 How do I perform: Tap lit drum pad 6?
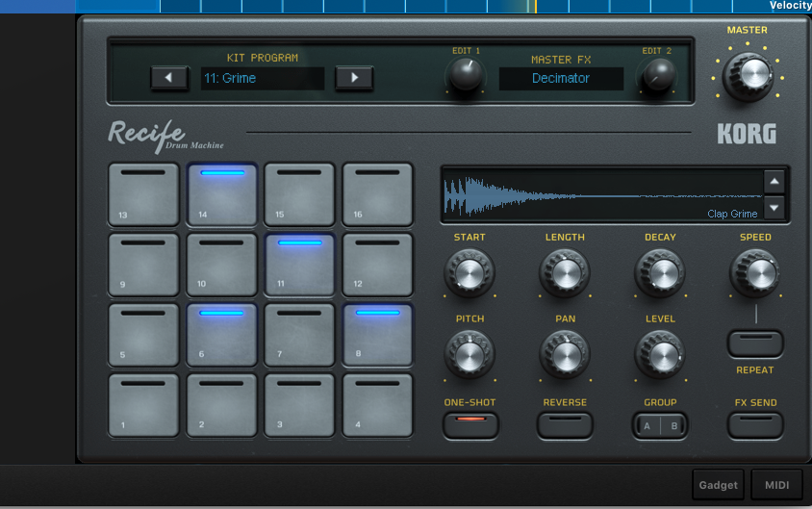point(221,335)
